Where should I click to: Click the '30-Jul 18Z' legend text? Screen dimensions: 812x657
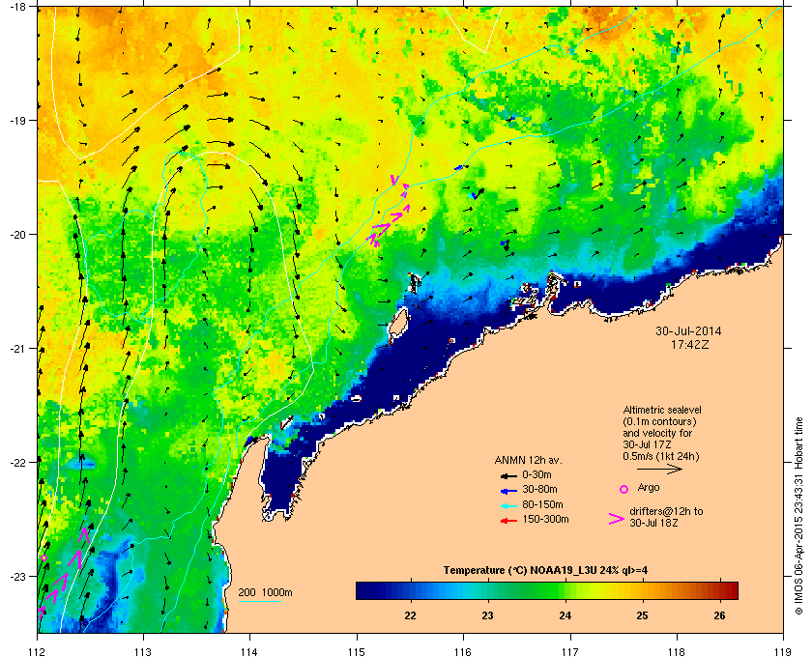pos(653,524)
